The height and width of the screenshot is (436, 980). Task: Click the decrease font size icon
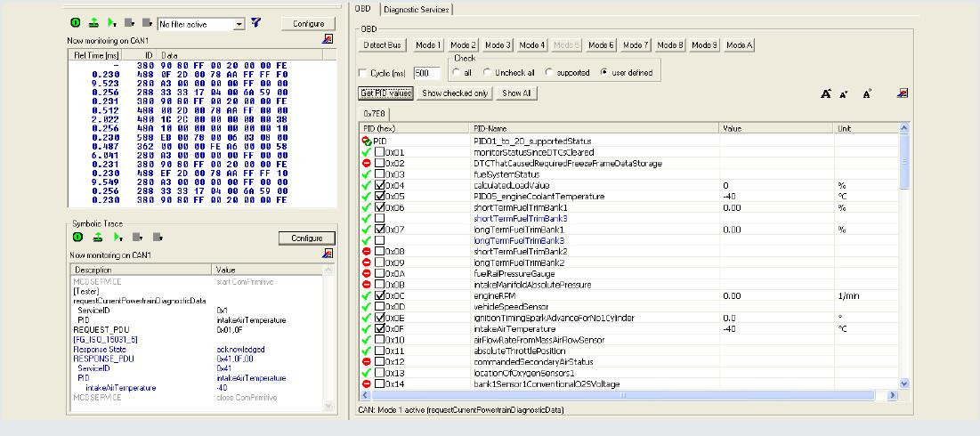coord(844,93)
